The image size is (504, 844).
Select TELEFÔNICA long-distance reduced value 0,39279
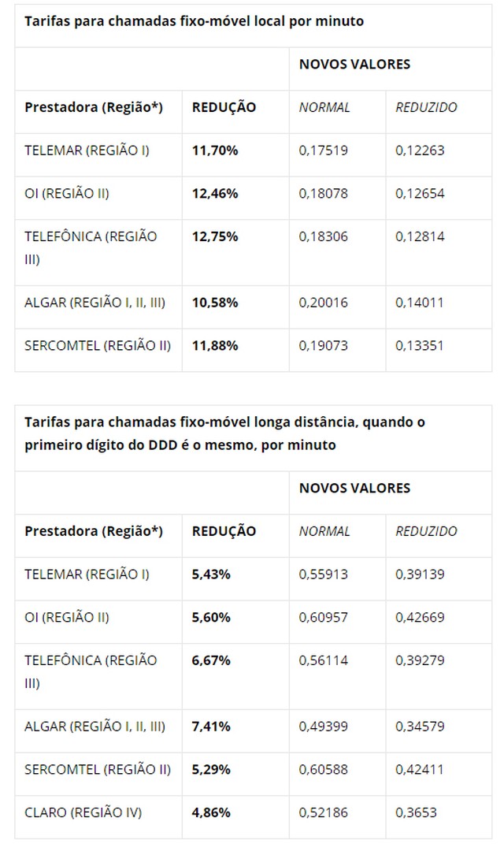[x=420, y=660]
